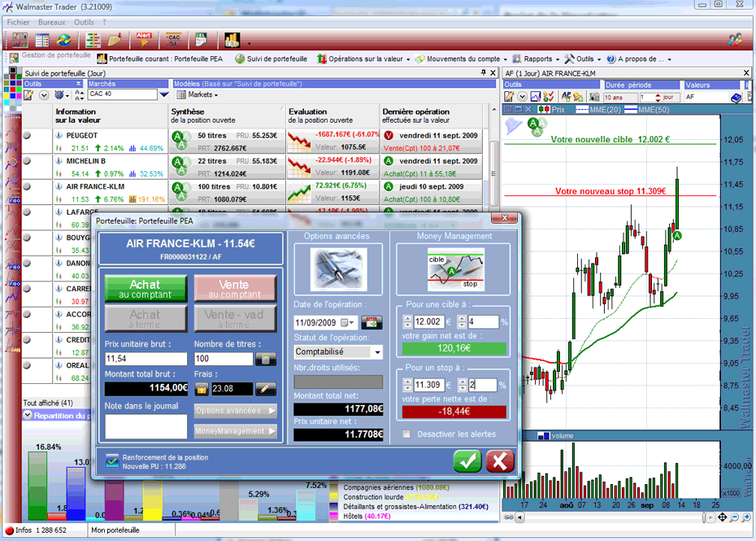Click the Options avancées arrow button

point(235,411)
